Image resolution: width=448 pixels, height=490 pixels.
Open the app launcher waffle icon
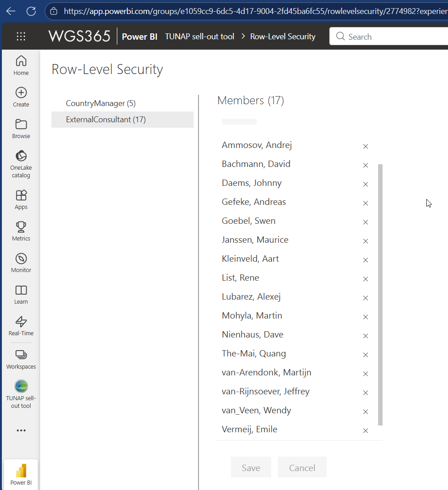click(21, 37)
